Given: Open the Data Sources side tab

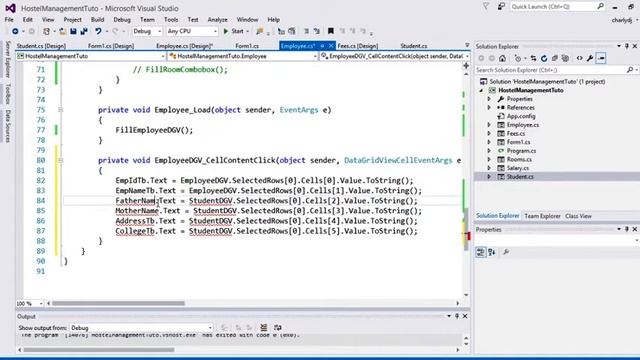Looking at the screenshot, I should (x=7, y=125).
